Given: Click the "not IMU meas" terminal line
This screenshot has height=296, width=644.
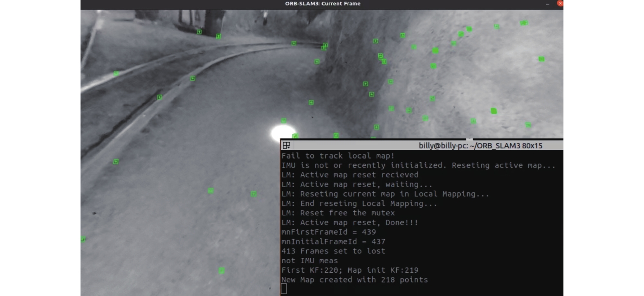Looking at the screenshot, I should tap(309, 261).
